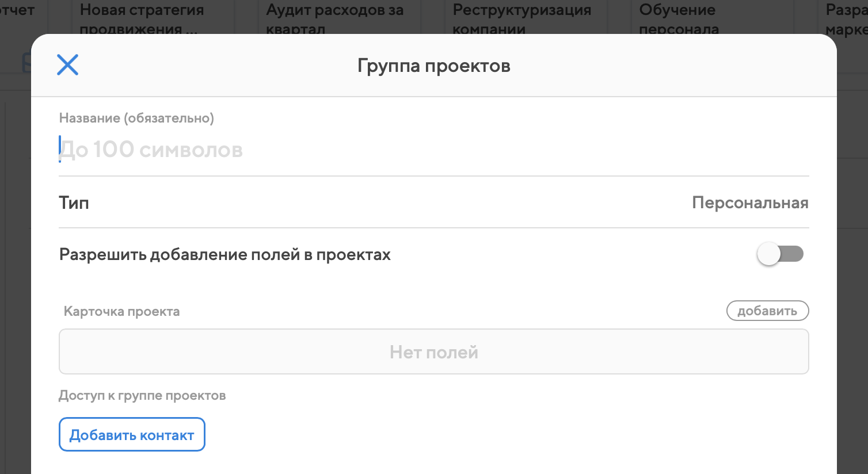Open the partially visible Разра... project
868x474 pixels.
[846, 17]
